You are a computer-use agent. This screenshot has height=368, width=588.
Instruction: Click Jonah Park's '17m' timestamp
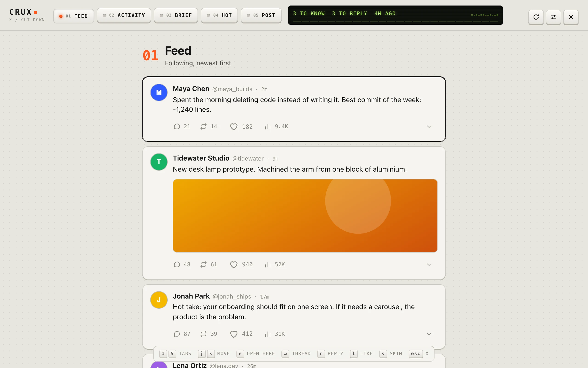click(x=264, y=297)
